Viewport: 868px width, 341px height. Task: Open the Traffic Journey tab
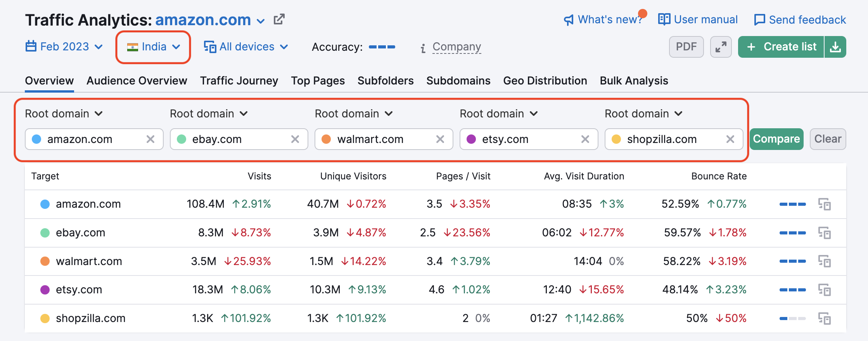(239, 81)
